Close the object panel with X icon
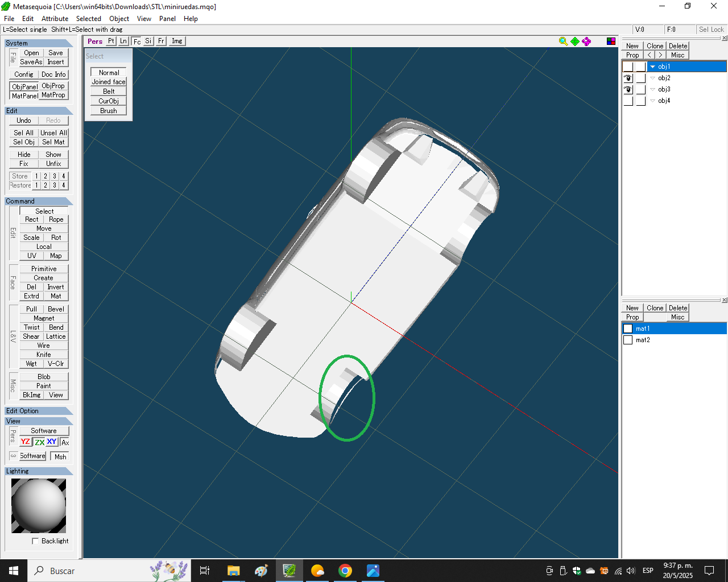Image resolution: width=728 pixels, height=582 pixels. coord(724,38)
